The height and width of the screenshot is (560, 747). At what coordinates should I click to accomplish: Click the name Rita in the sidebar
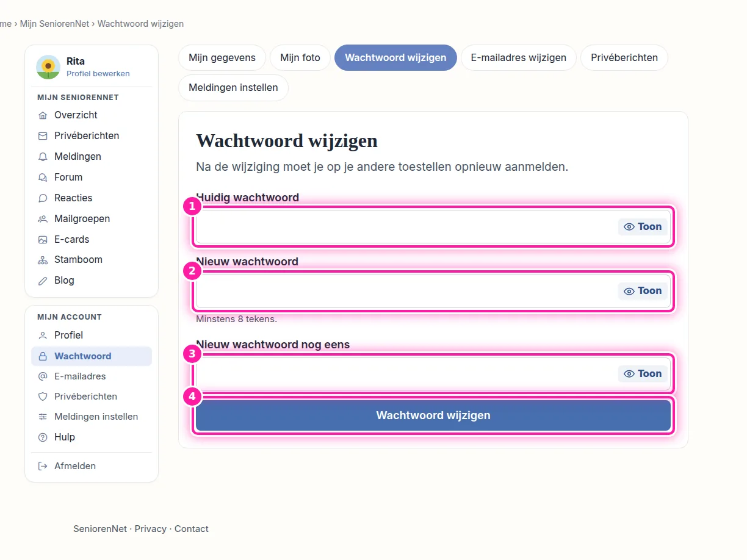pyautogui.click(x=76, y=62)
